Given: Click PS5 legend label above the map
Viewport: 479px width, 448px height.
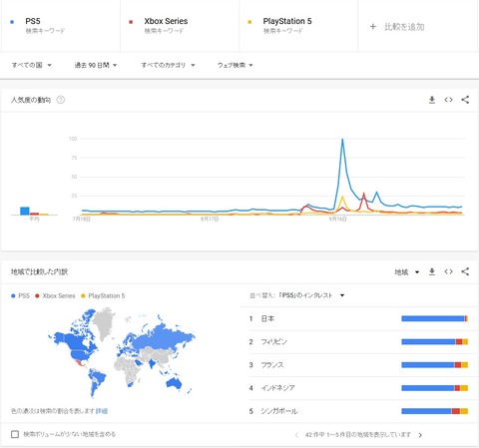Looking at the screenshot, I should (x=21, y=295).
